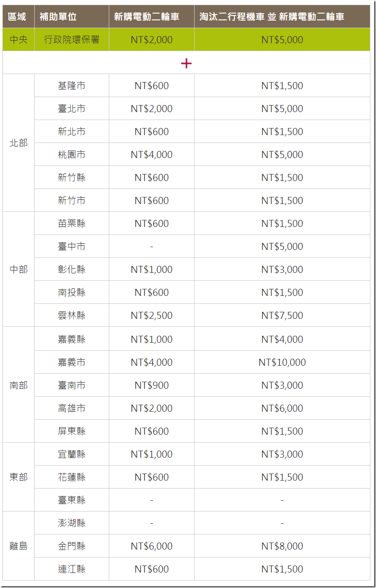Screen dimensions: 376x588
Task: Select the NT$6,000 amount for 高雄市
Action: 282,408
